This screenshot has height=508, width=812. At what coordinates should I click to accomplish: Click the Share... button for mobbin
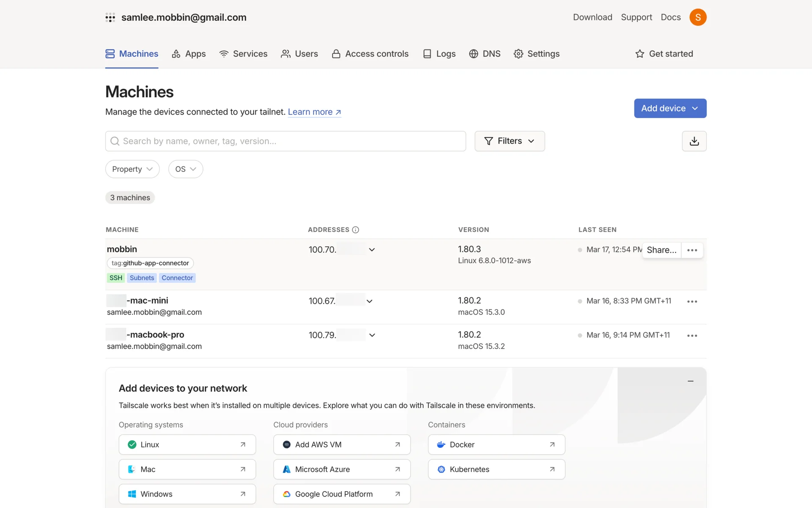[661, 250]
